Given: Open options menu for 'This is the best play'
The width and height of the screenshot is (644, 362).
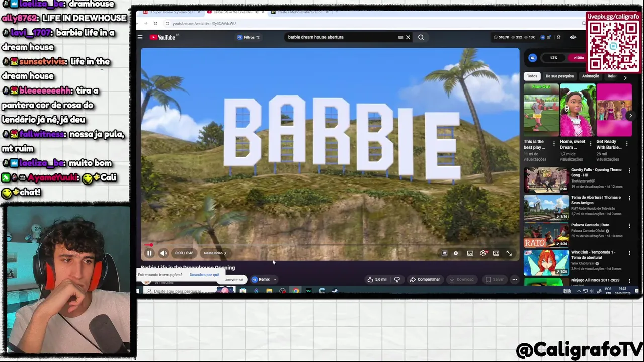Looking at the screenshot, I should (554, 144).
